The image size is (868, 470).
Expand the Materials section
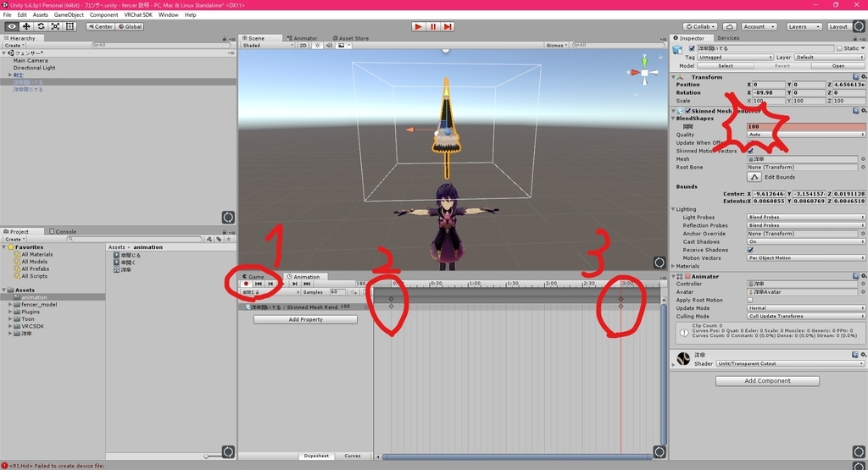tap(673, 266)
